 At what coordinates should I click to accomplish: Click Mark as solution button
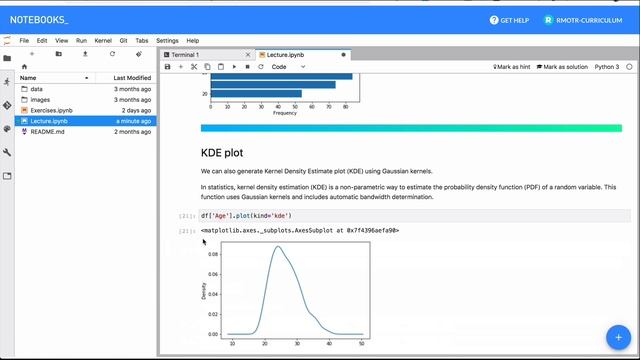(562, 67)
